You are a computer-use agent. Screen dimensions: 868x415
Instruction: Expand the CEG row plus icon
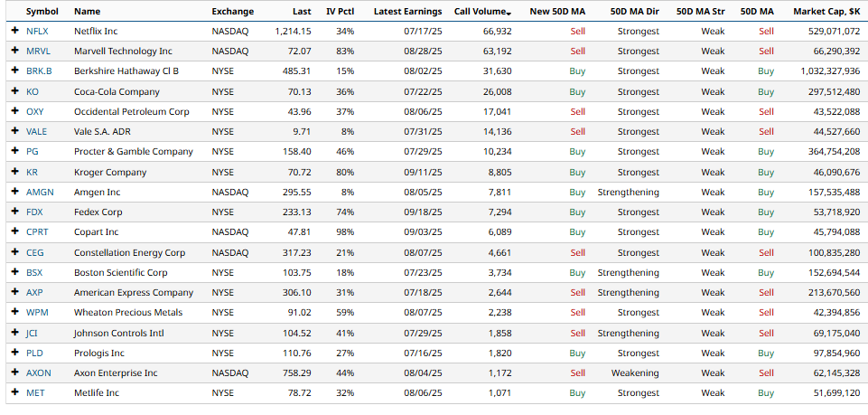tap(15, 252)
